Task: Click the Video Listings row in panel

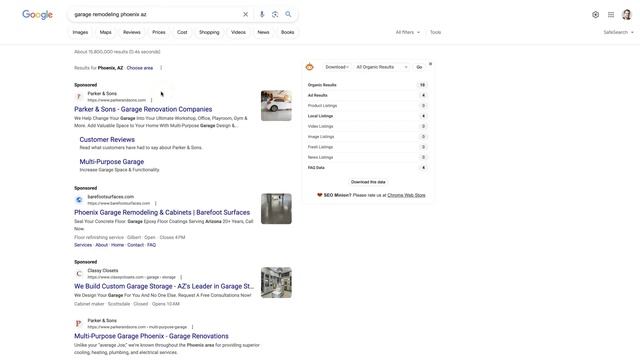Action: [367, 126]
